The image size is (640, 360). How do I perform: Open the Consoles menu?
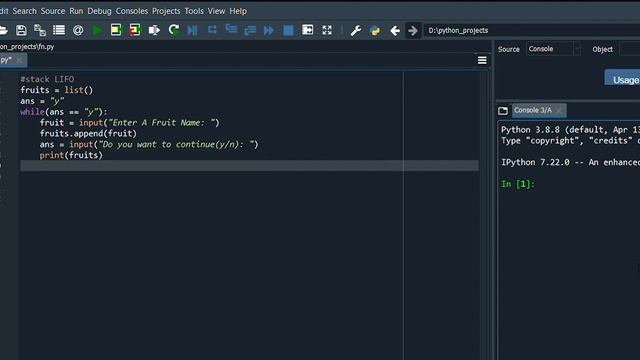132,11
